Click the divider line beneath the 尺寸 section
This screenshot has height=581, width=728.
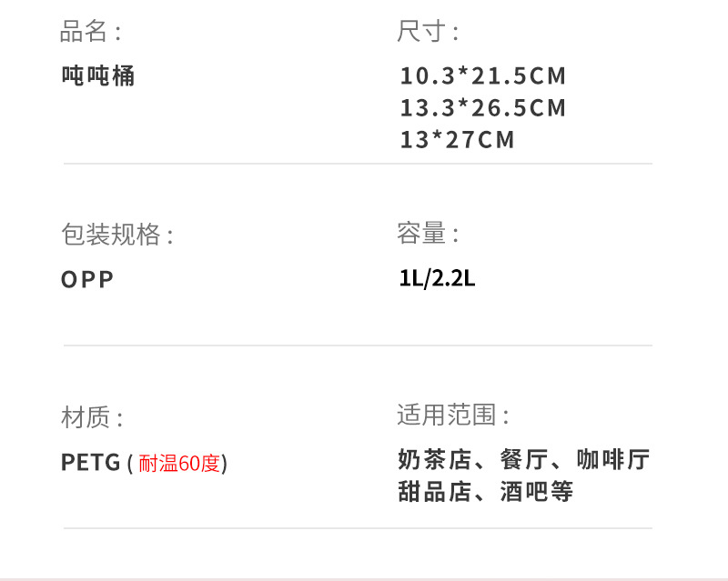(x=358, y=164)
